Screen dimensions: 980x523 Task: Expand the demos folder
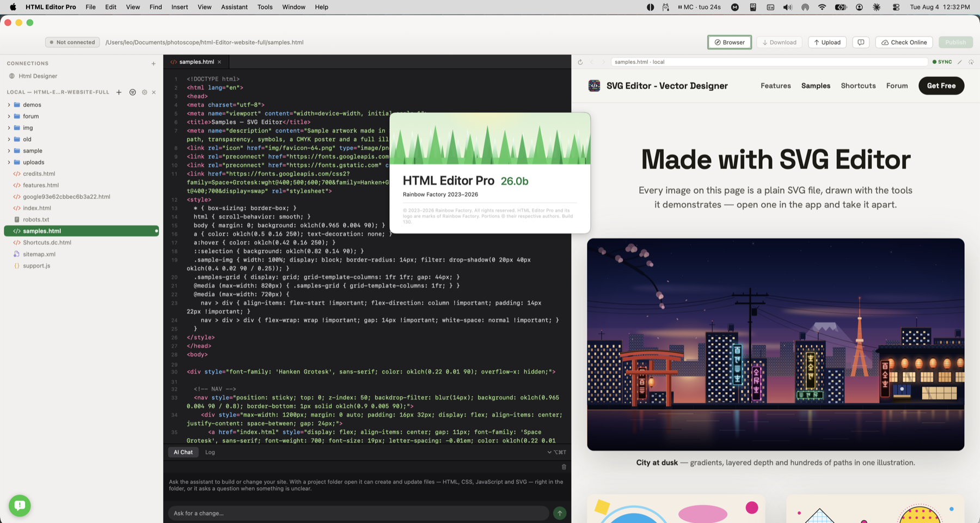[9, 105]
